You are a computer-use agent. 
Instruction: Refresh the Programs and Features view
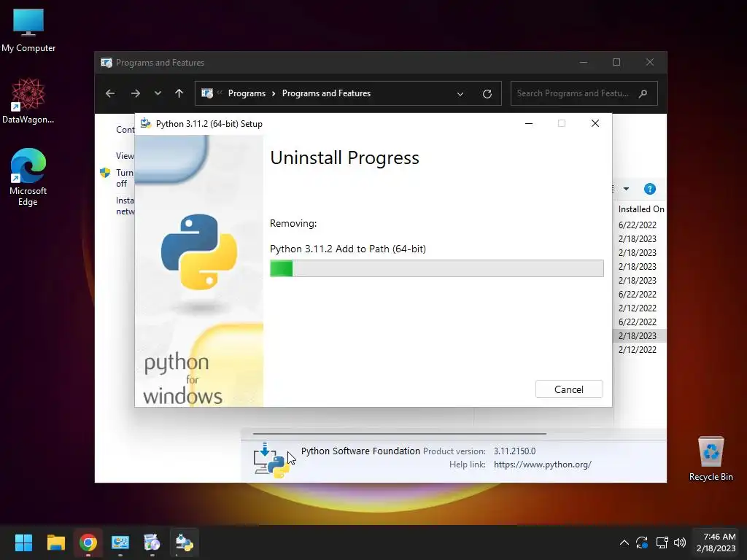487,94
